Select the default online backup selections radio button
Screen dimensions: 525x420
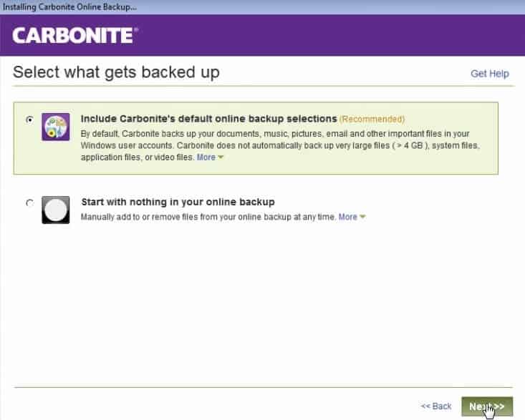click(30, 119)
